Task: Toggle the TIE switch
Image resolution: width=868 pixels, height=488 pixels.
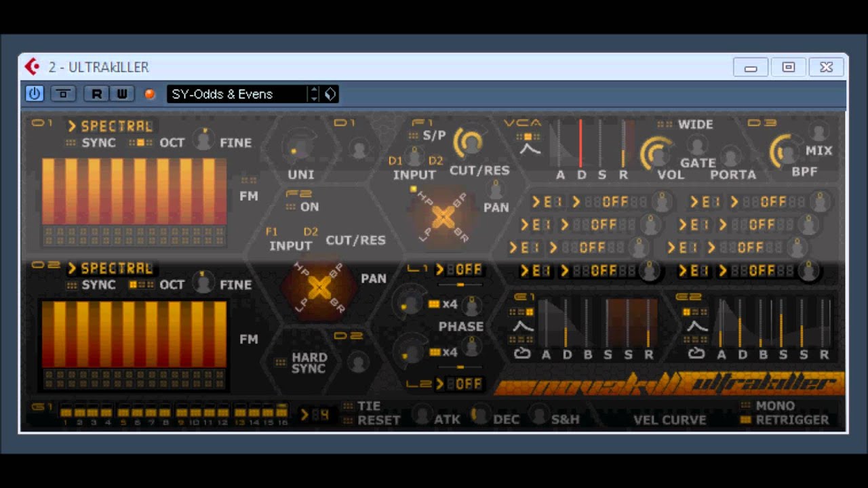Action: (348, 406)
